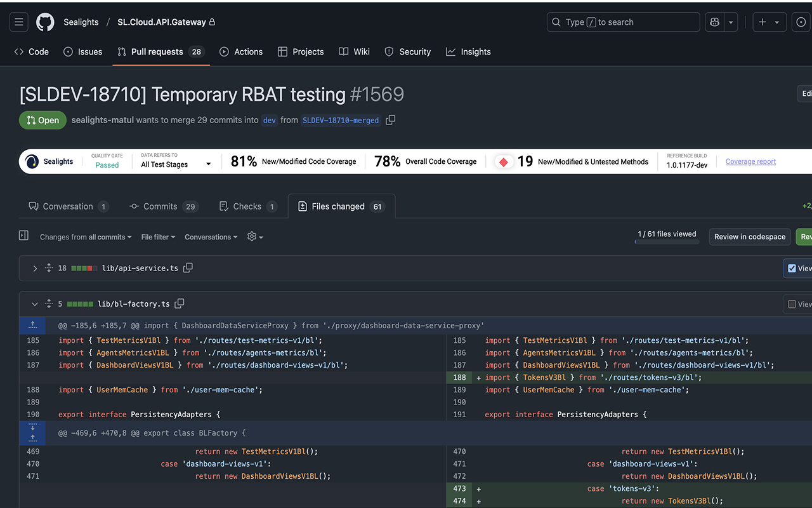Collapse the lib/bl-factory.ts diff
812x508 pixels.
pyautogui.click(x=35, y=304)
